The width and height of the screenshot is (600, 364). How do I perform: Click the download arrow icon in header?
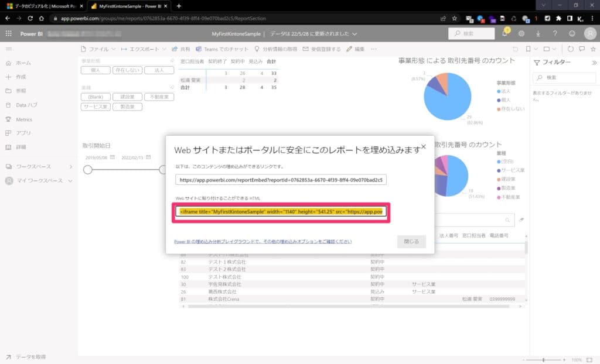(538, 33)
